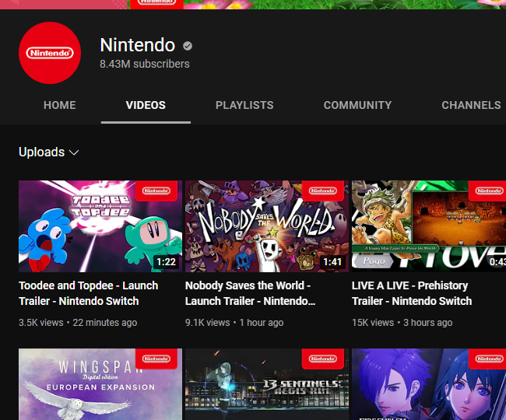Viewport: 506px width, 420px height.
Task: Click the Toodee and Topdee Launch Trailer title
Action: (x=89, y=293)
